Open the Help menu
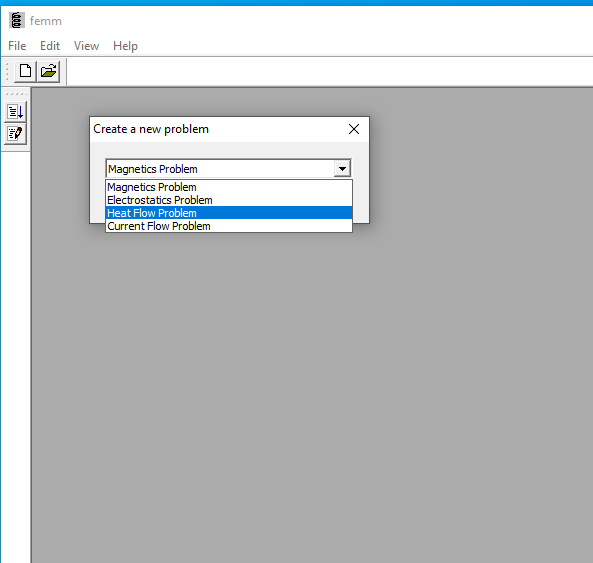The width and height of the screenshot is (593, 563). (125, 46)
